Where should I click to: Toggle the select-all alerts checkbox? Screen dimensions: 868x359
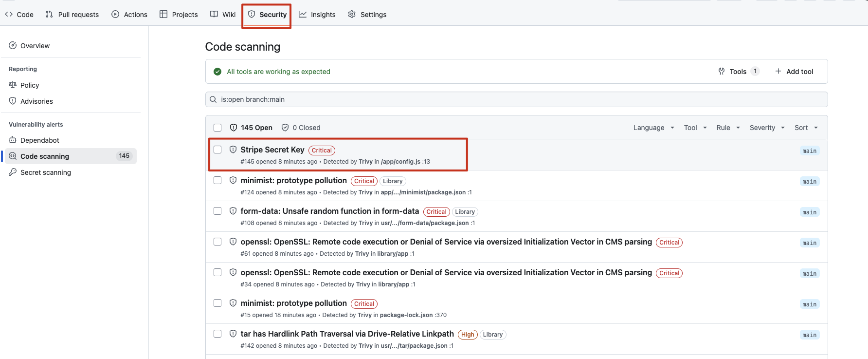(217, 128)
